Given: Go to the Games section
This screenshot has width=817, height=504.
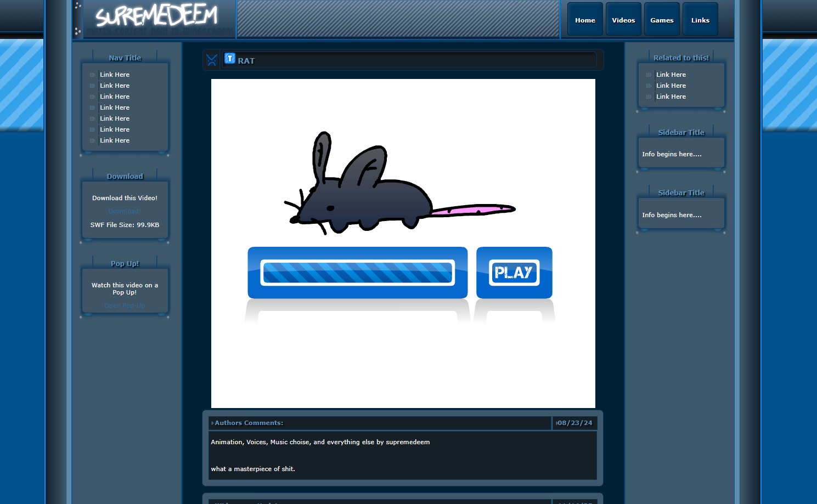Looking at the screenshot, I should coord(662,20).
